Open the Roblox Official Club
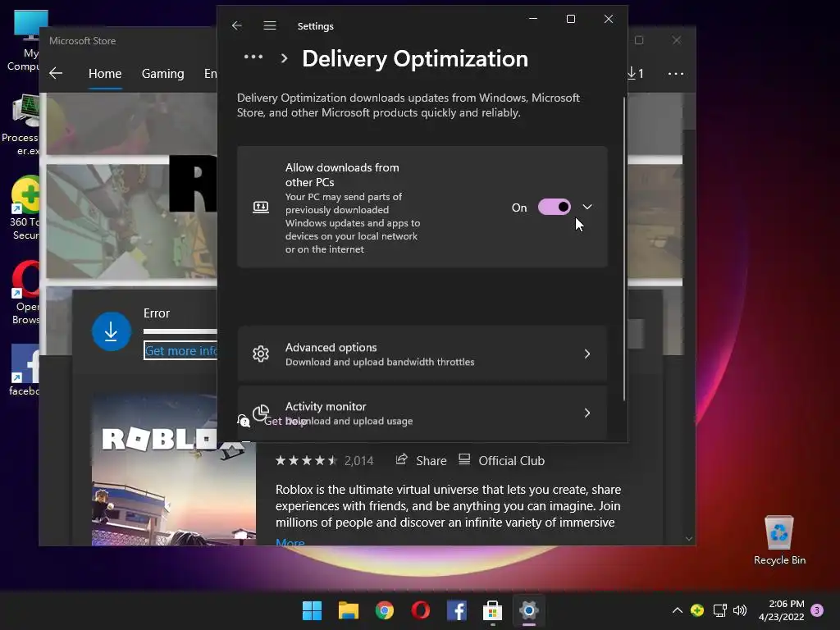This screenshot has height=630, width=840. (x=502, y=461)
